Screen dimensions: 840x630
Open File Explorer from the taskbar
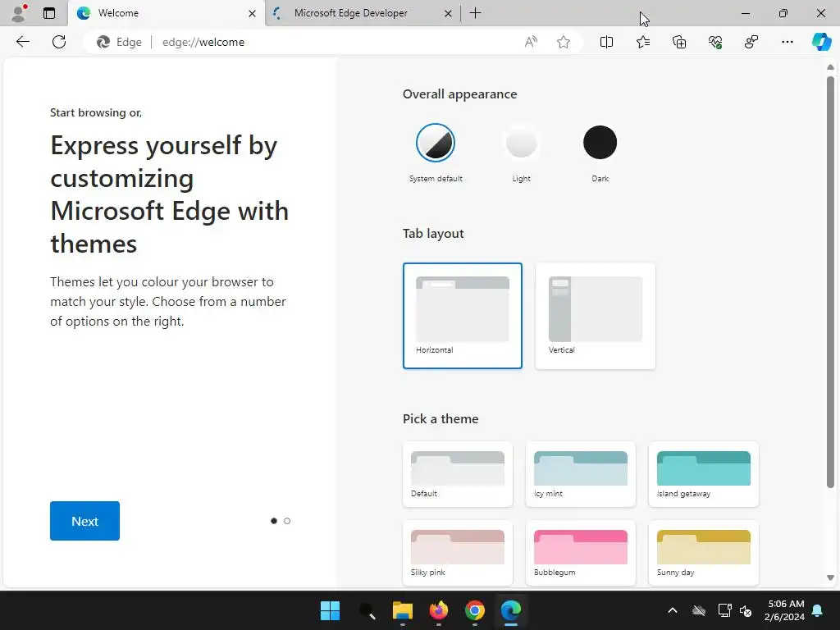[x=402, y=610]
